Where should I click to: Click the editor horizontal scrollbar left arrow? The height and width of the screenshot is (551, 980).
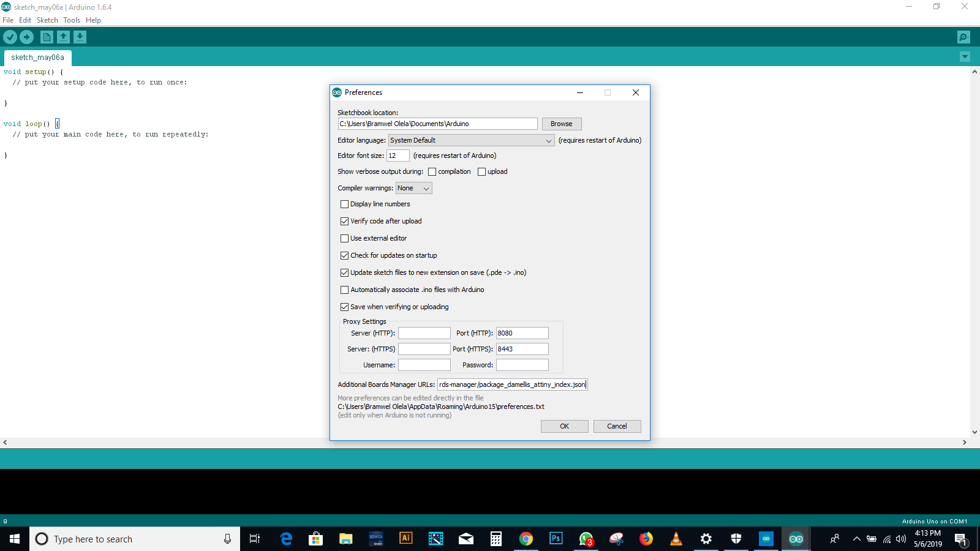point(5,442)
